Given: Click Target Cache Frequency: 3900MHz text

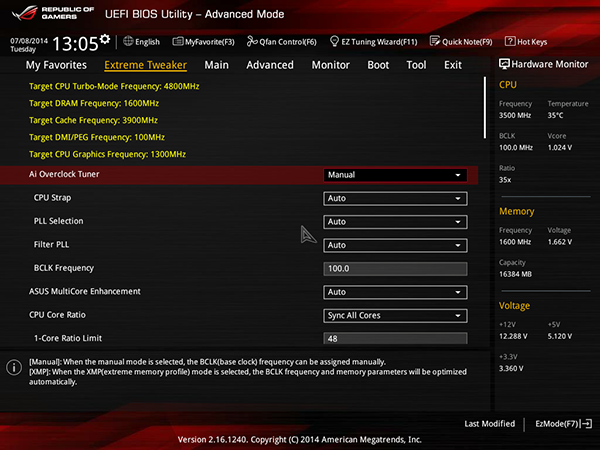Looking at the screenshot, I should pyautogui.click(x=93, y=120).
